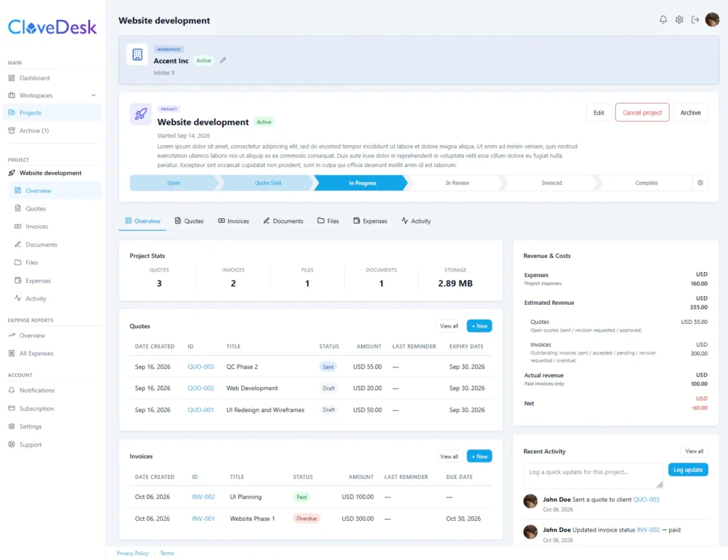Switch to the Documents tab
This screenshot has width=728, height=560.
click(283, 221)
